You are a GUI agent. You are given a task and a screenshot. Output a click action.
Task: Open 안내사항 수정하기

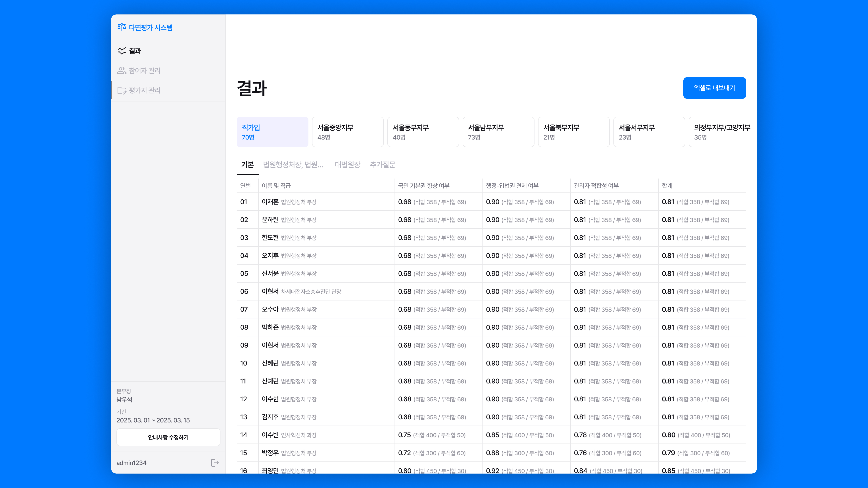click(168, 437)
